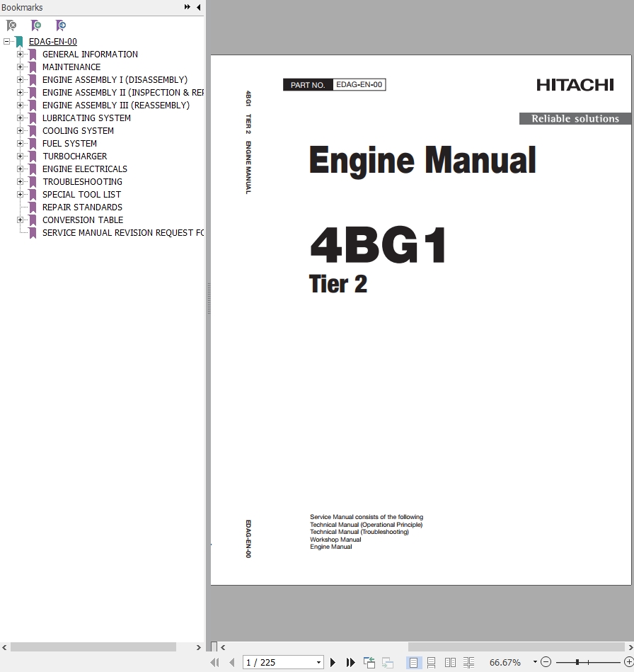The height and width of the screenshot is (672, 634).
Task: Select continuous page view mode
Action: point(432,662)
